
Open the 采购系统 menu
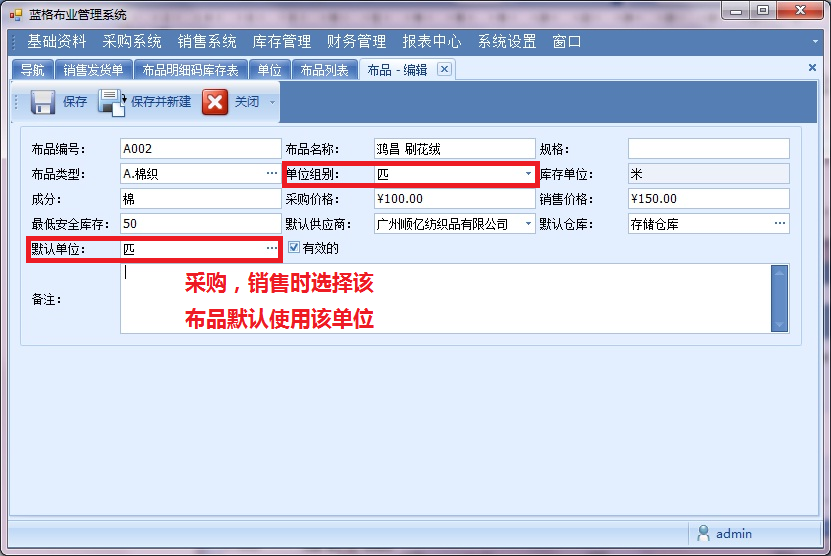coord(132,42)
